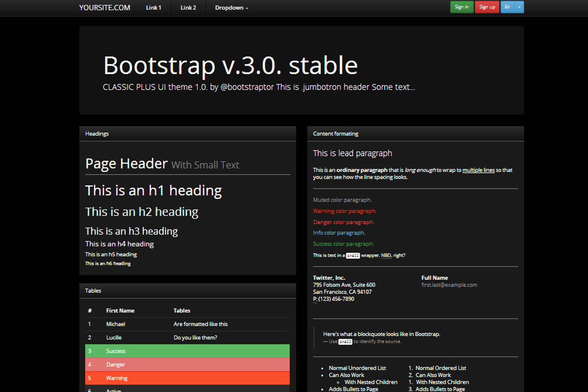This screenshot has width=588, height=392.
Task: Click the red Sign up button
Action: pyautogui.click(x=487, y=7)
